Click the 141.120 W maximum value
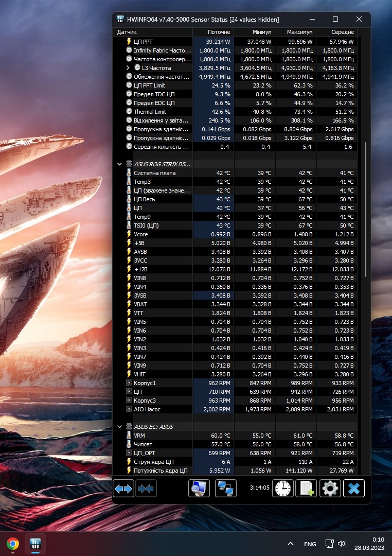This screenshot has height=556, width=392. [299, 471]
